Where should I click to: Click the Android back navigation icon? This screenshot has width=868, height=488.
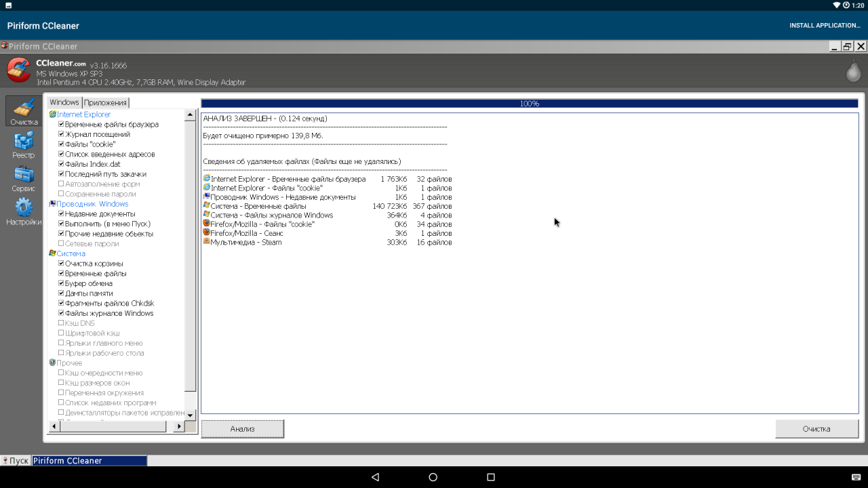(x=375, y=477)
